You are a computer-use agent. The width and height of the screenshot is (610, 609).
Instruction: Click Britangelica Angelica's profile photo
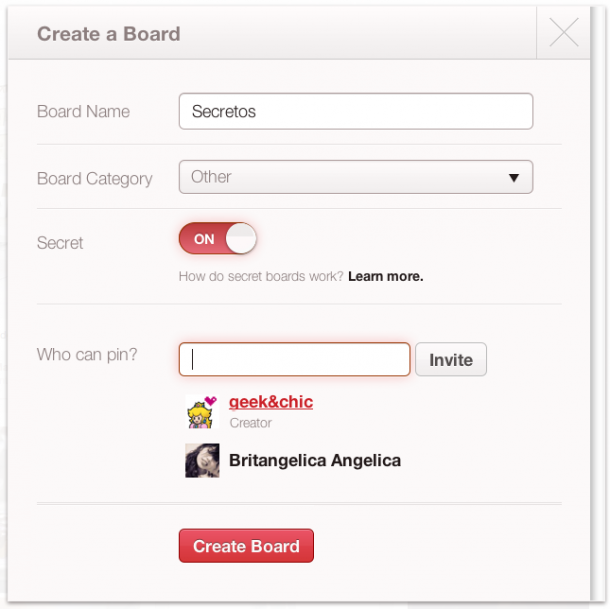(x=202, y=460)
